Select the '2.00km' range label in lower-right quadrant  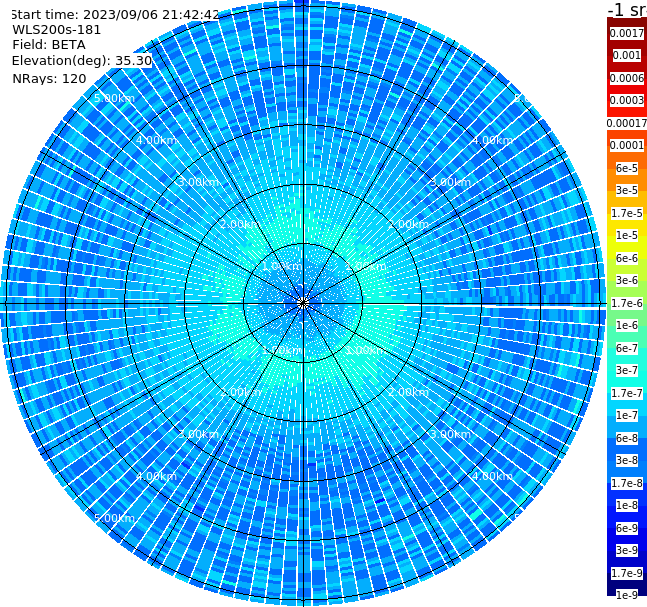408,392
